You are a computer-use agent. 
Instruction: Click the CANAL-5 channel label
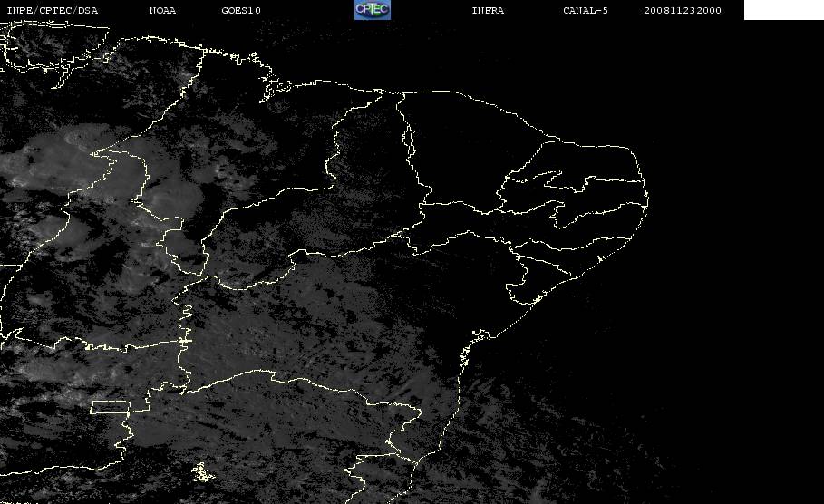pos(586,11)
